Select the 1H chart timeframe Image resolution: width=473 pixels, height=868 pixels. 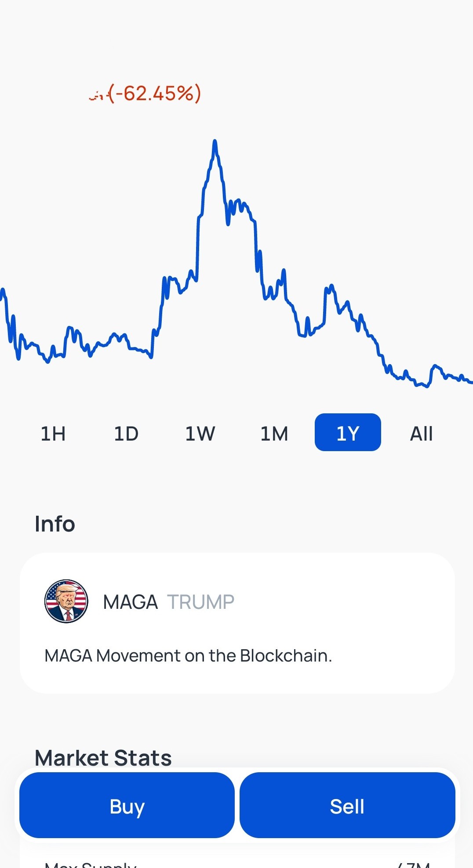tap(53, 434)
